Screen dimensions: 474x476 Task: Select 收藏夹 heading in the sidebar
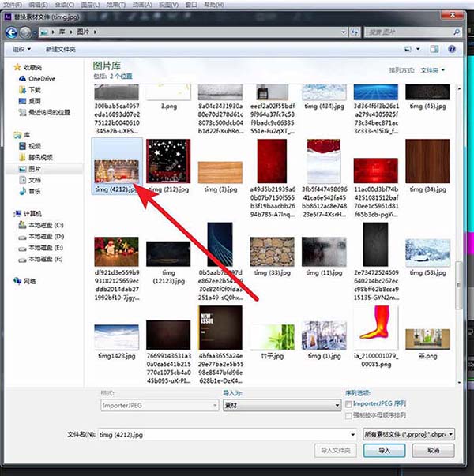pos(28,67)
